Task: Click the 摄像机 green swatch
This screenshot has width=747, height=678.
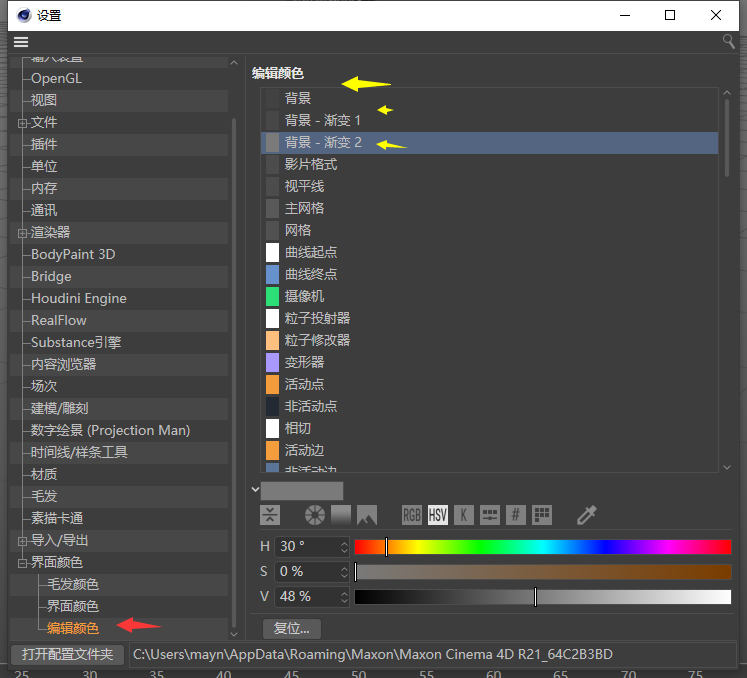Action: point(272,296)
